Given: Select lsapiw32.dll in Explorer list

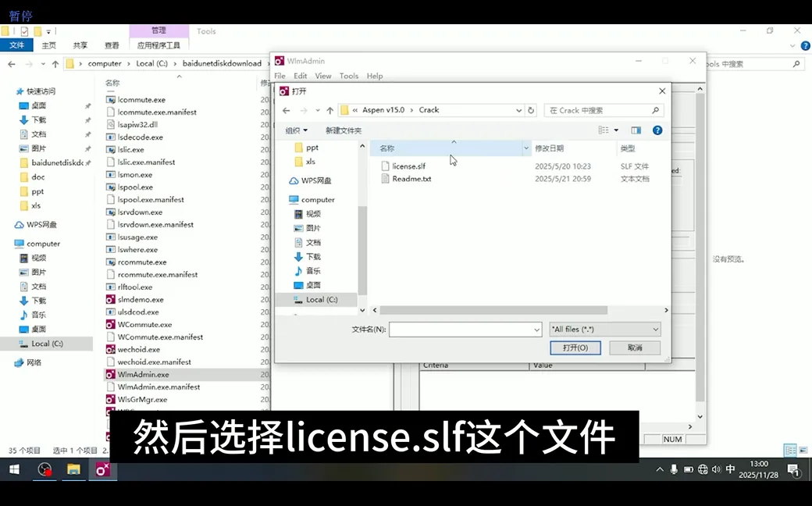Looking at the screenshot, I should (x=137, y=124).
